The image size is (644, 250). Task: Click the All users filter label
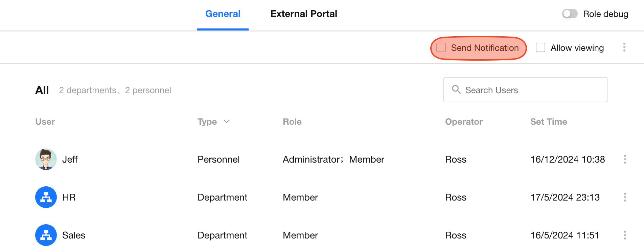(42, 90)
